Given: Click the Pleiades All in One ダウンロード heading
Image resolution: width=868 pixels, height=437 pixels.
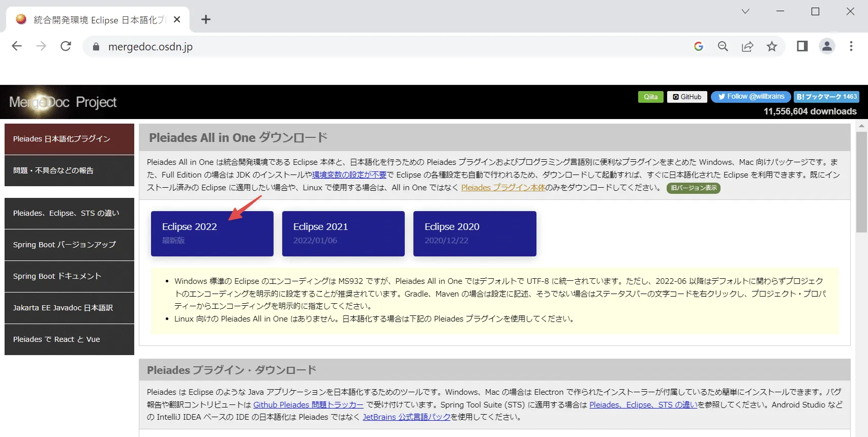Looking at the screenshot, I should pyautogui.click(x=238, y=138).
